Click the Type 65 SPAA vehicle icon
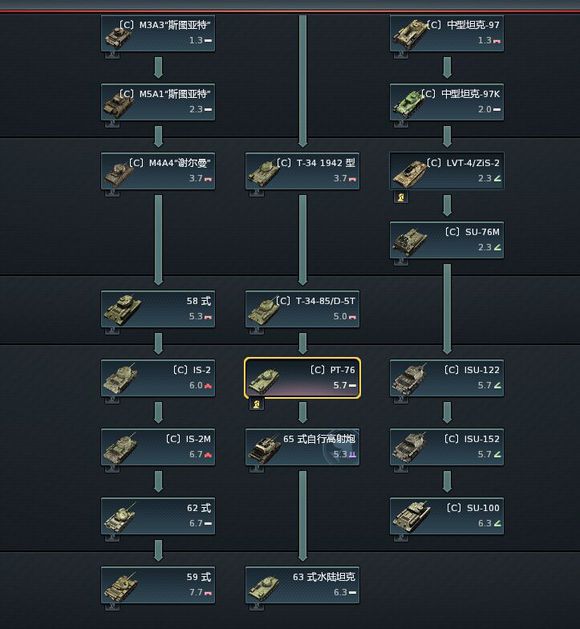This screenshot has width=580, height=629. tap(265, 449)
